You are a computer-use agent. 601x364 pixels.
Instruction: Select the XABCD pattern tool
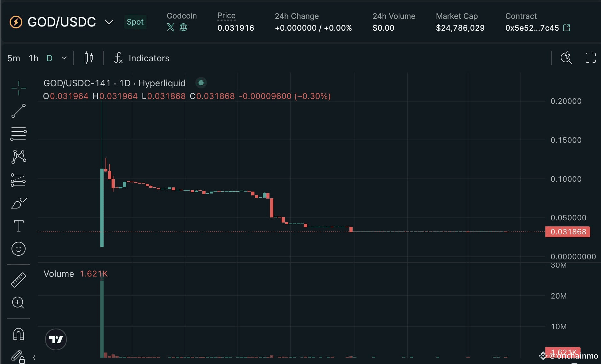click(19, 157)
